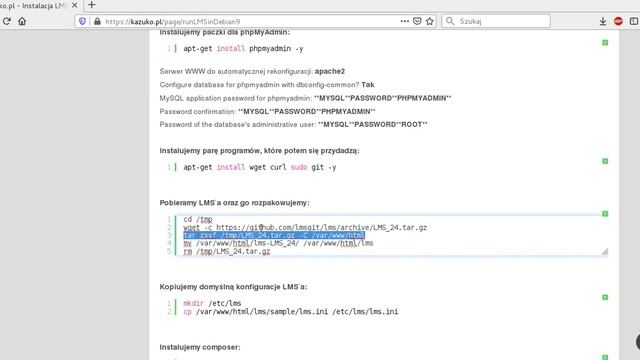Open a new browser tab
The image size is (640, 360).
click(91, 5)
